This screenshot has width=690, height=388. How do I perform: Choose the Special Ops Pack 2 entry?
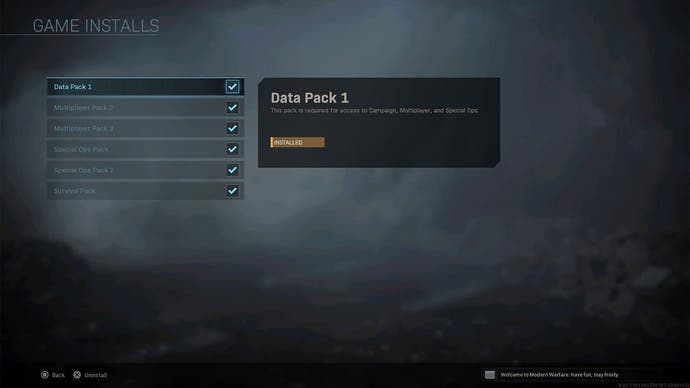pyautogui.click(x=145, y=170)
